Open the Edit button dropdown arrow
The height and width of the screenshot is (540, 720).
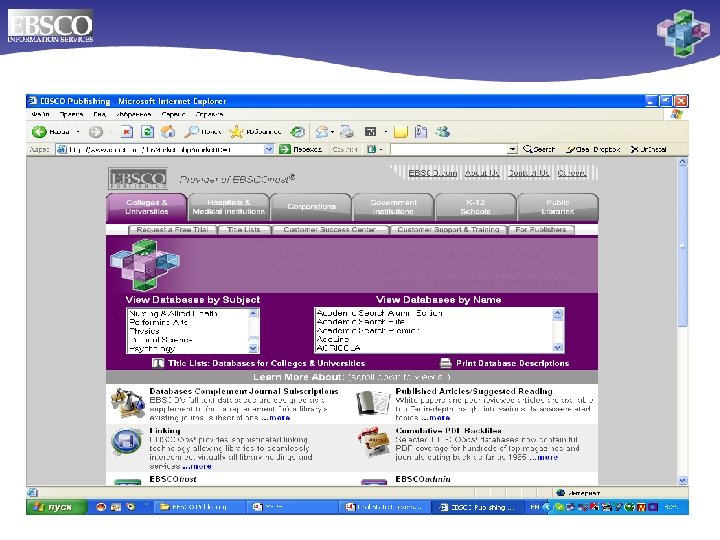pos(385,132)
